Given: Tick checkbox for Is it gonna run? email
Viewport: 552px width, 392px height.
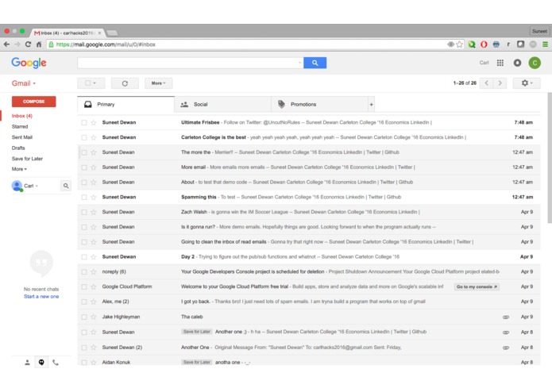Looking at the screenshot, I should coord(83,227).
